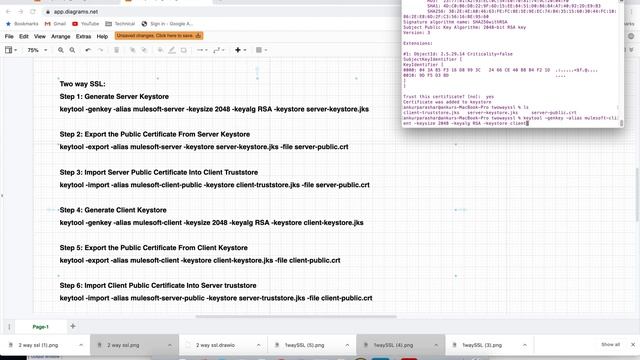The image size is (640, 360).
Task: Expand options for 1waySSL (3).png download
Action: pos(524,345)
